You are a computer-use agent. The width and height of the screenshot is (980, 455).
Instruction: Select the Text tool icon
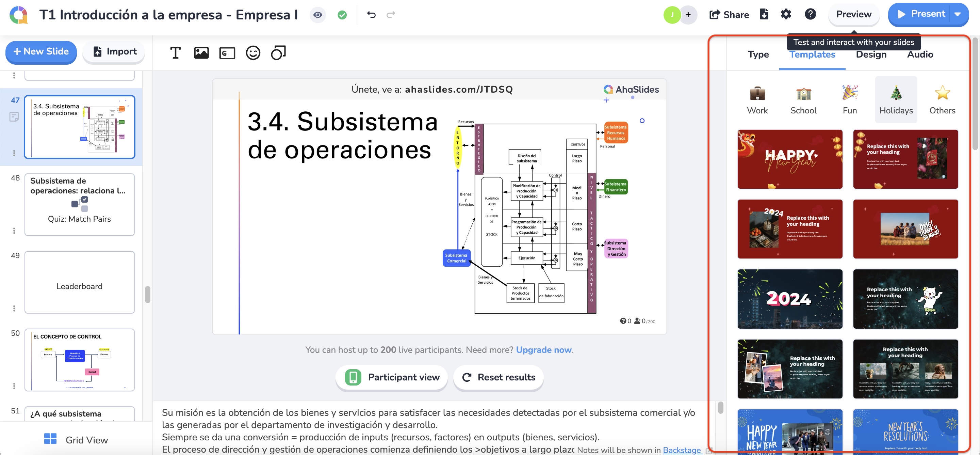(175, 53)
